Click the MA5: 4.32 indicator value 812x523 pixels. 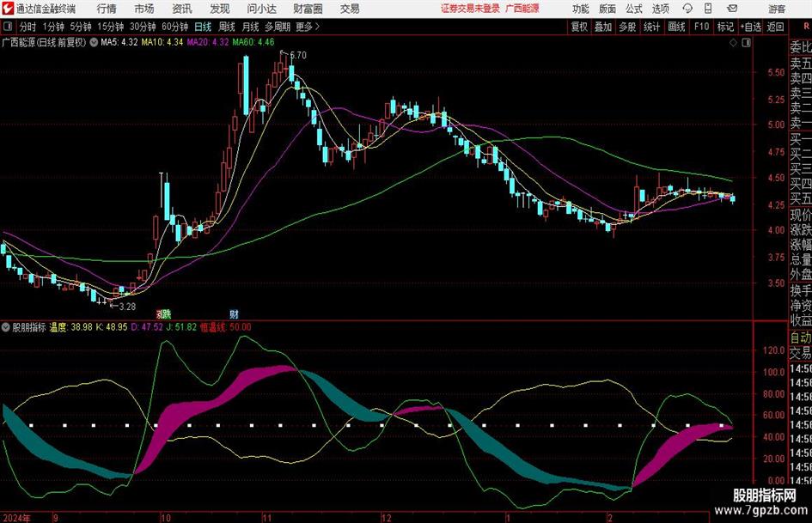coord(119,42)
